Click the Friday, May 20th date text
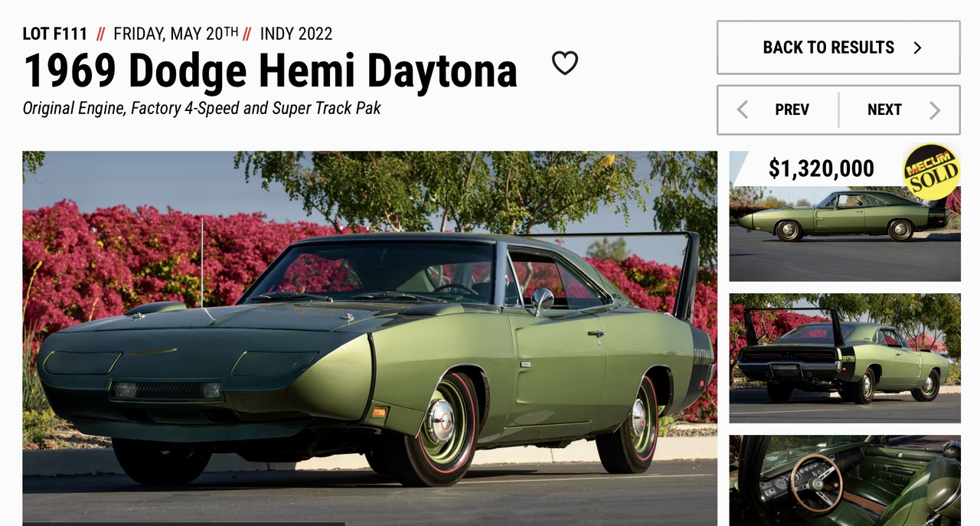This screenshot has width=980, height=526. [175, 34]
